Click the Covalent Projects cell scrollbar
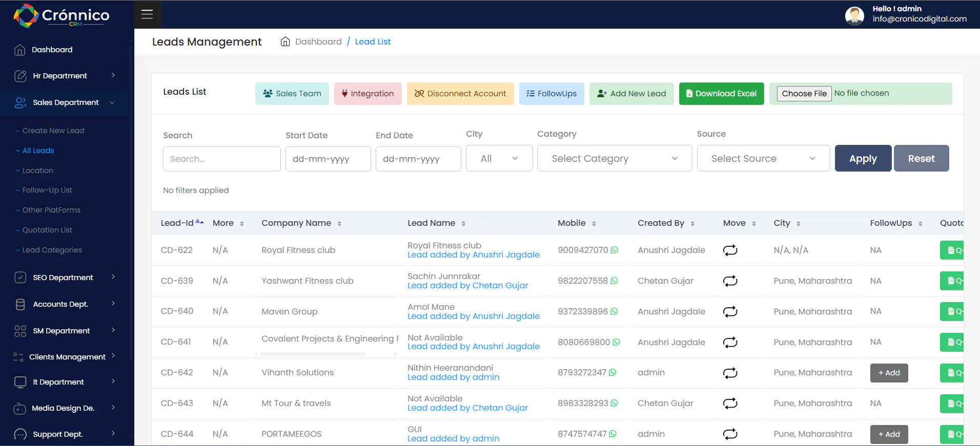 [x=313, y=354]
